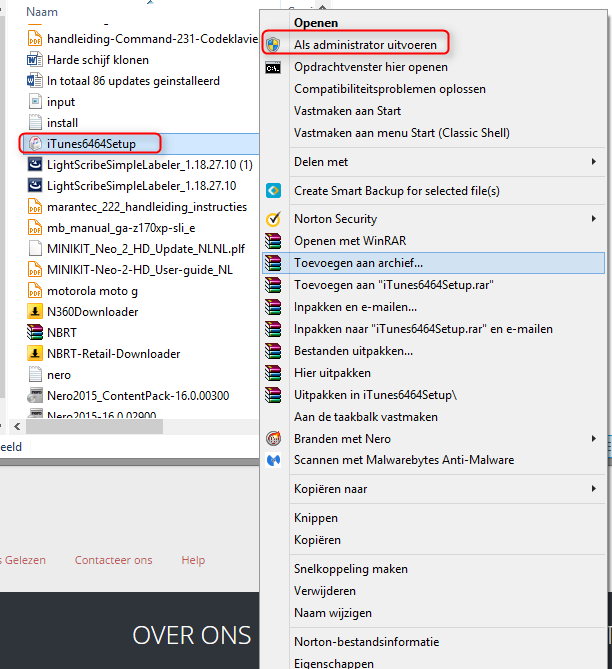
Task: Click the NBRT-Retail-Downloader icon
Action: 35,353
